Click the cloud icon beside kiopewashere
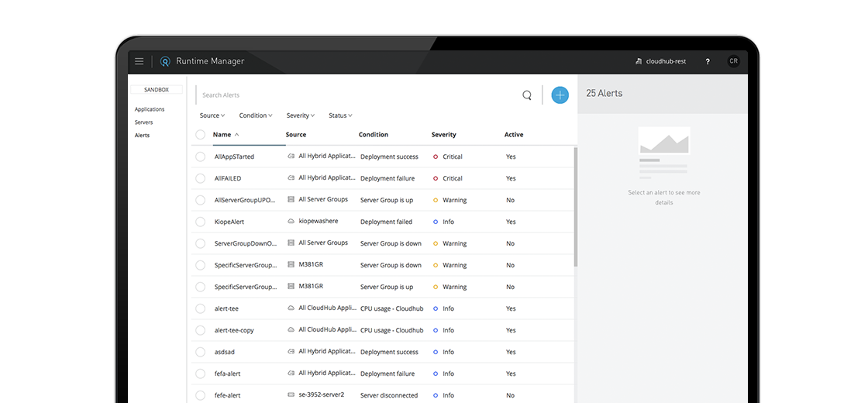This screenshot has width=868, height=403. 291,222
